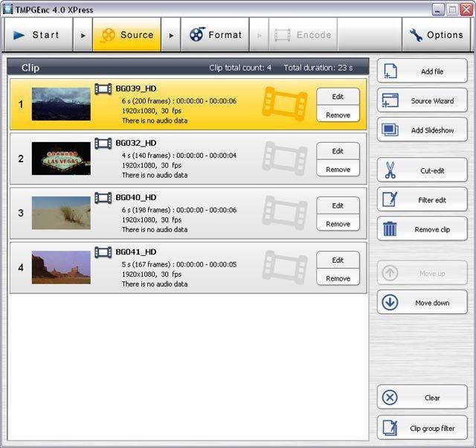476x448 pixels.
Task: Click the Start play arrow icon
Action: point(19,35)
